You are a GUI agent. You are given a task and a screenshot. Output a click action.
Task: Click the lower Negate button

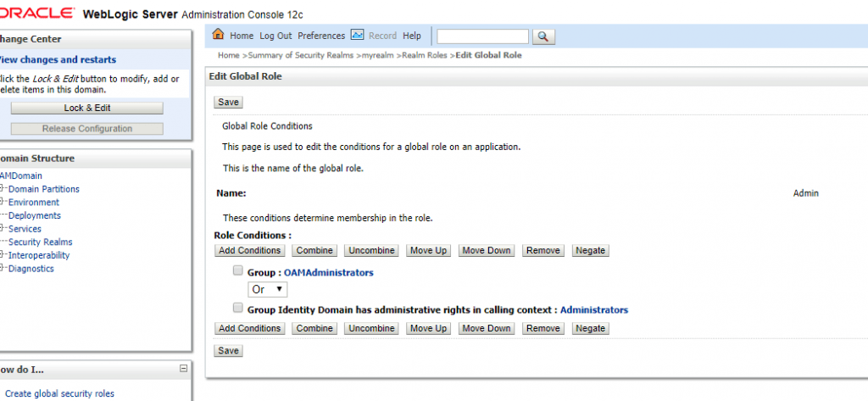coord(590,328)
